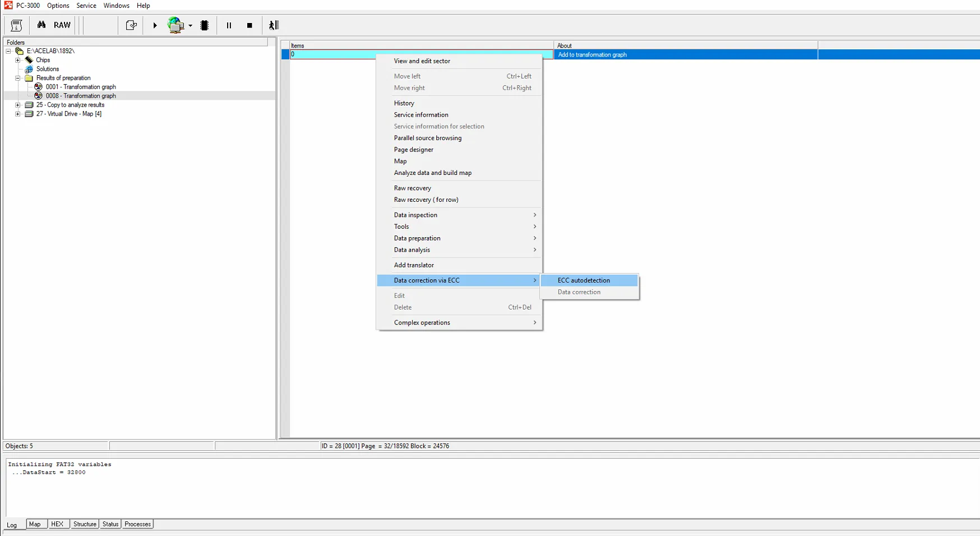The image size is (980, 536).
Task: Select ECC autodetection from the submenu
Action: (584, 280)
